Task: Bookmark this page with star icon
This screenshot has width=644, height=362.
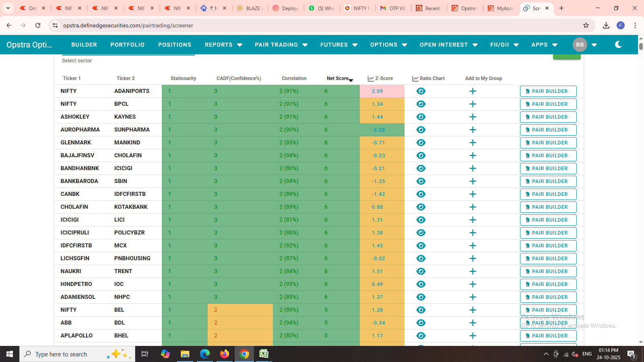Action: click(x=586, y=25)
